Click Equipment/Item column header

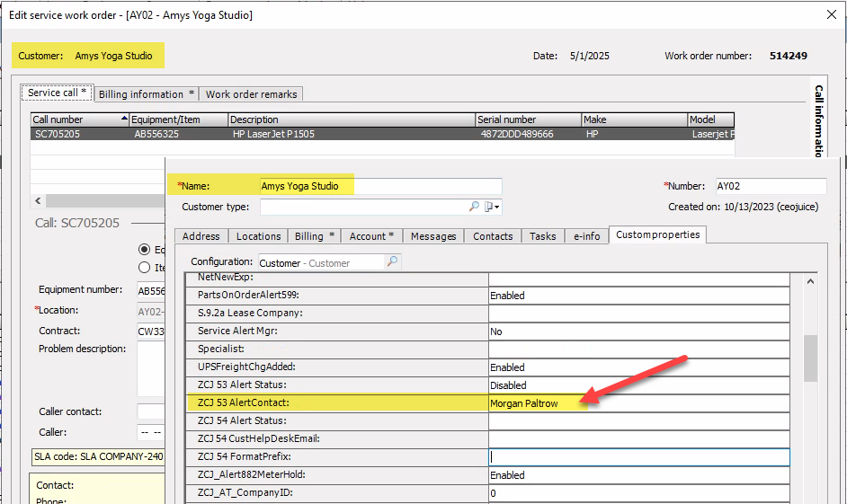(x=179, y=119)
